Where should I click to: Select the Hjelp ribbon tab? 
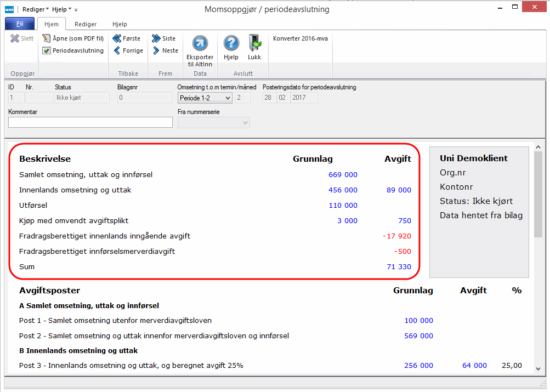(120, 24)
